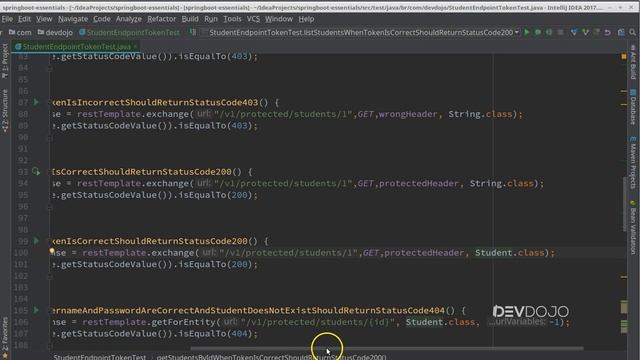Screen dimensions: 640x360
Task: Click StudentEndpointTokenTest in navigation bar
Action: (x=129, y=32)
